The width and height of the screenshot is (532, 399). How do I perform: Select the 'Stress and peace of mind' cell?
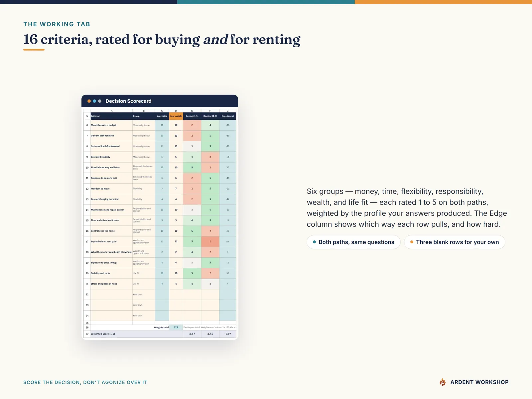point(111,284)
